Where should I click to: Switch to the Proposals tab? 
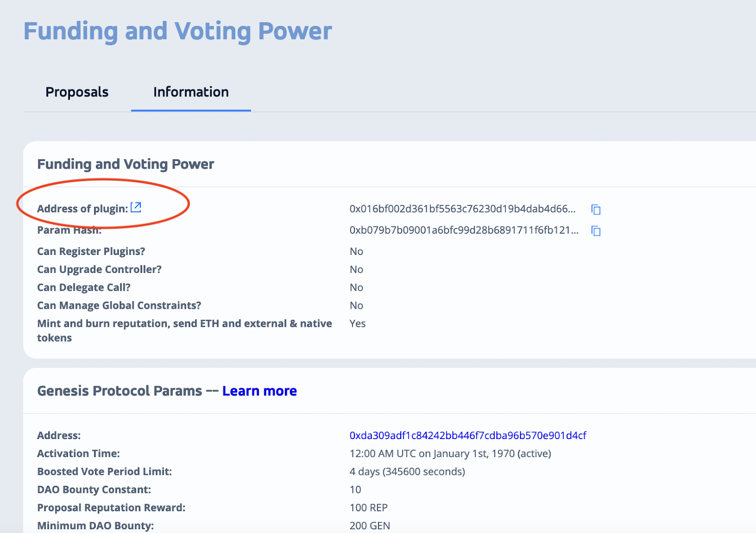(77, 92)
